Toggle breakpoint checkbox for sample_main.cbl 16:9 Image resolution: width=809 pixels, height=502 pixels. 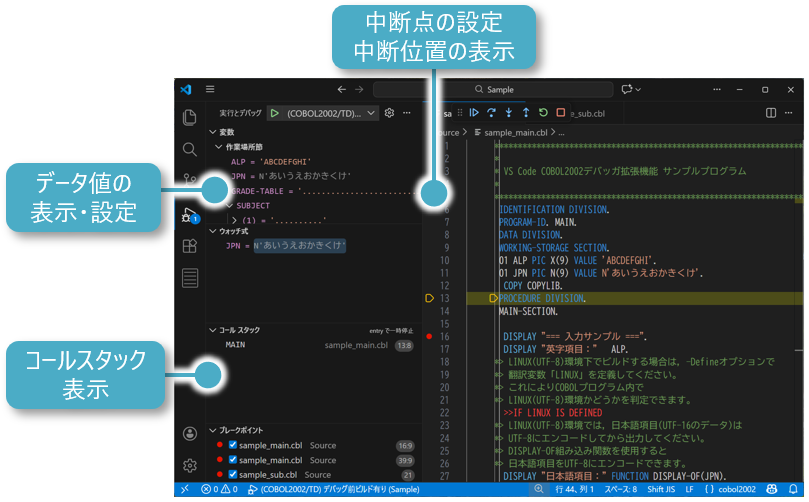[233, 445]
